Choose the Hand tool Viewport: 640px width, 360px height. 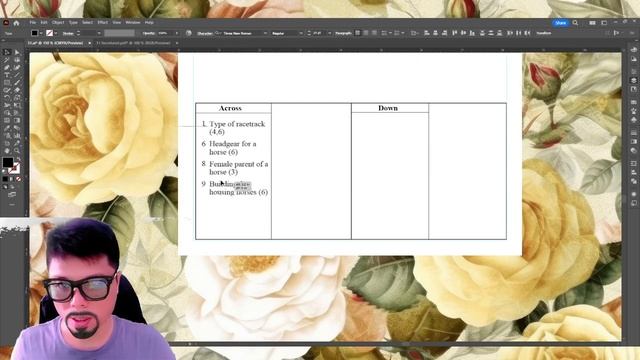coord(7,151)
